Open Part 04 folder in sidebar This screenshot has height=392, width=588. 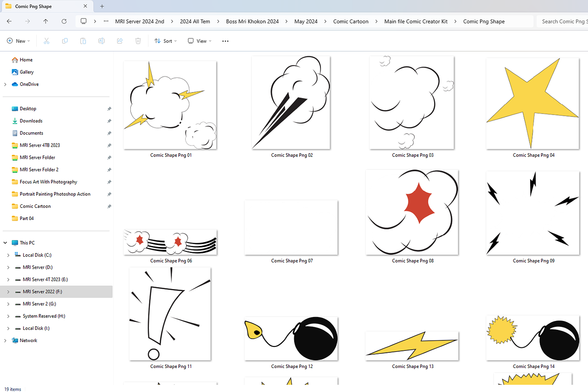23,219
